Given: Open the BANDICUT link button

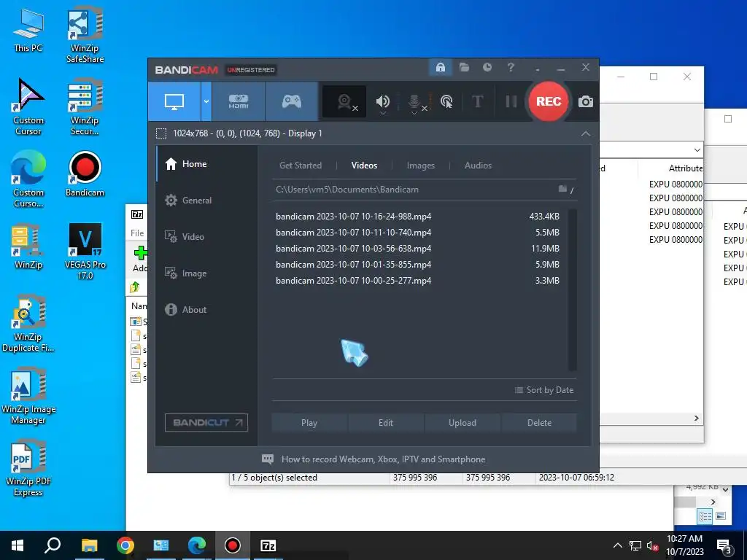Looking at the screenshot, I should click(x=206, y=422).
